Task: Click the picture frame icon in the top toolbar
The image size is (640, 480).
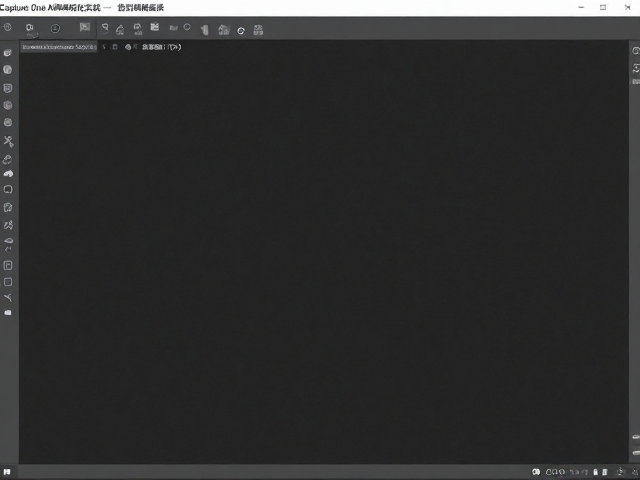Action: [84, 27]
